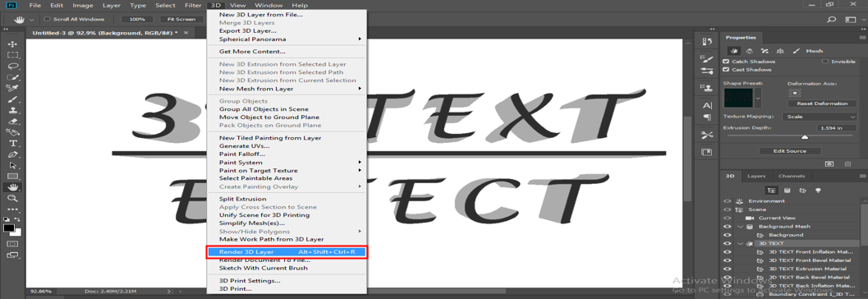Adjust the Extrusion Depth slider handle
The width and height of the screenshot is (868, 299).
(805, 136)
